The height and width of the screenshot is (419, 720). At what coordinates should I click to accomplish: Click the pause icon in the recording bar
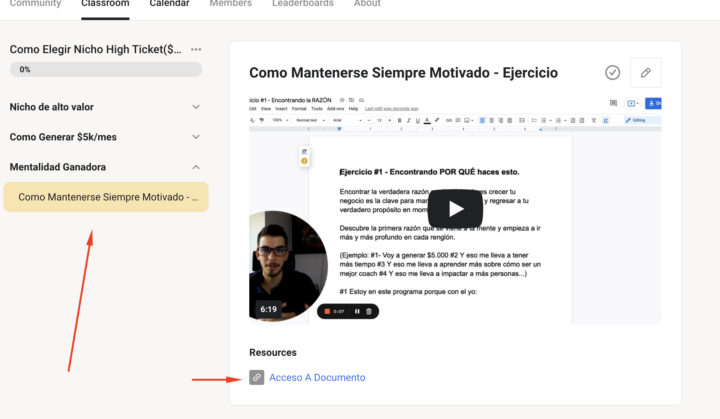point(357,311)
